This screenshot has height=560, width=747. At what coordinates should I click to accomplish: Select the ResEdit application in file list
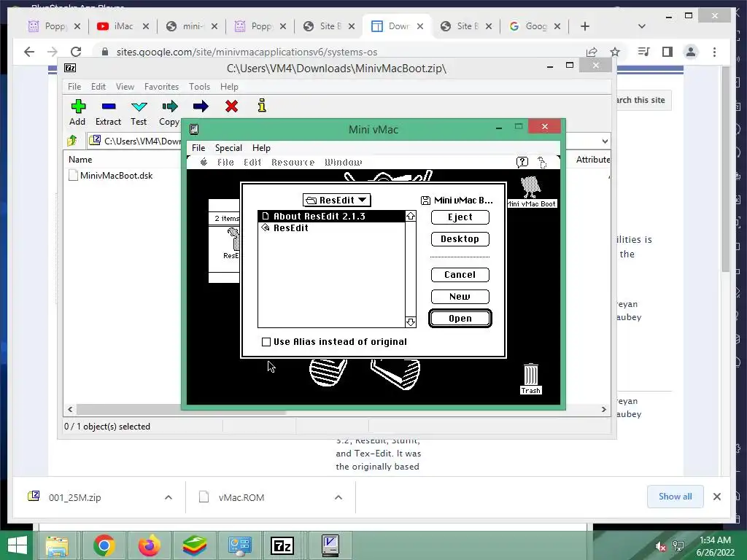pyautogui.click(x=332, y=228)
